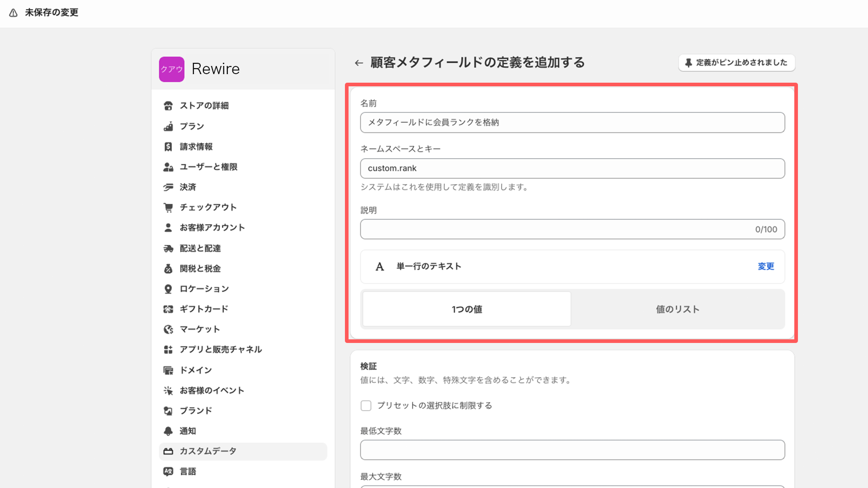Viewport: 868px width, 488px height.
Task: Click the ストアの詳細 icon in sidebar
Action: click(169, 106)
